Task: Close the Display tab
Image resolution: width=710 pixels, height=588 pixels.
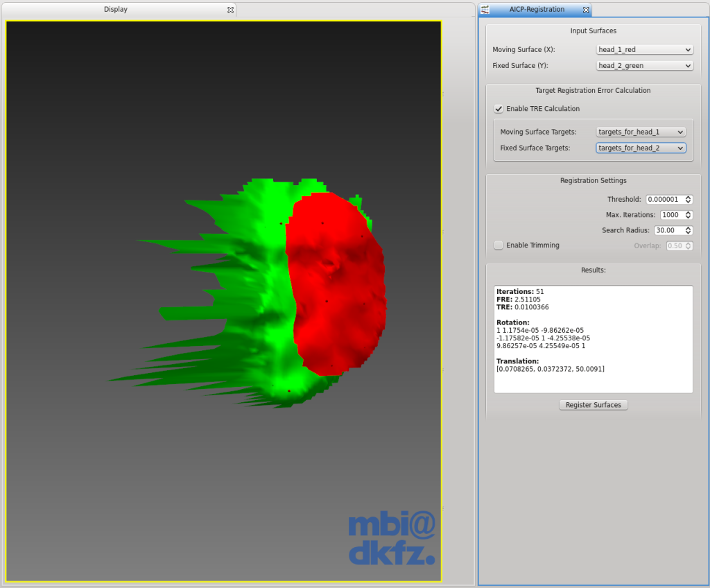Action: click(230, 10)
